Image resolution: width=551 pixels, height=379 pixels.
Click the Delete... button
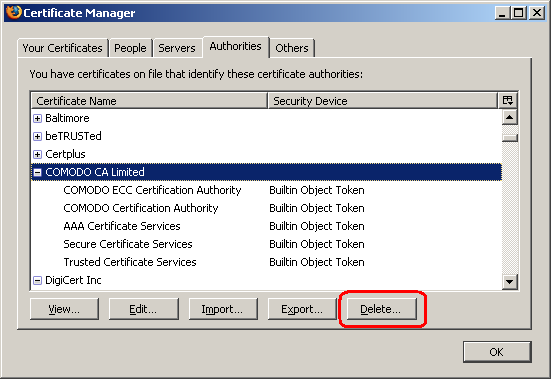381,309
